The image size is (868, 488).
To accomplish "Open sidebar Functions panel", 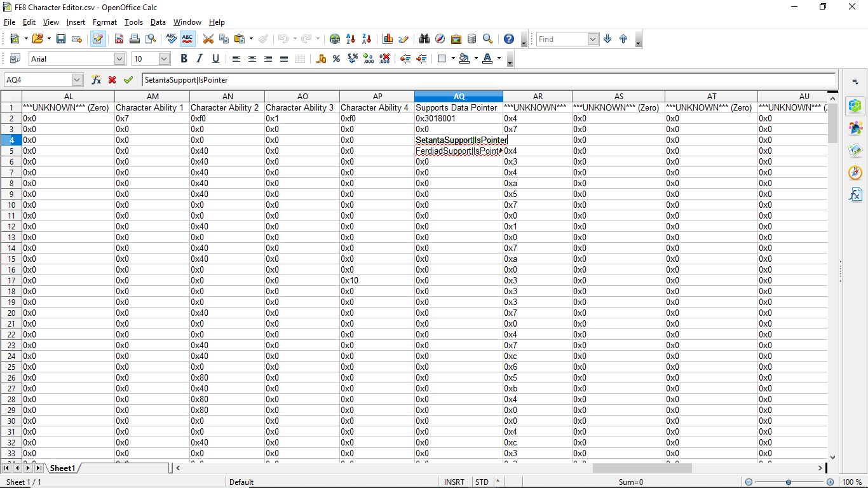I will (855, 195).
